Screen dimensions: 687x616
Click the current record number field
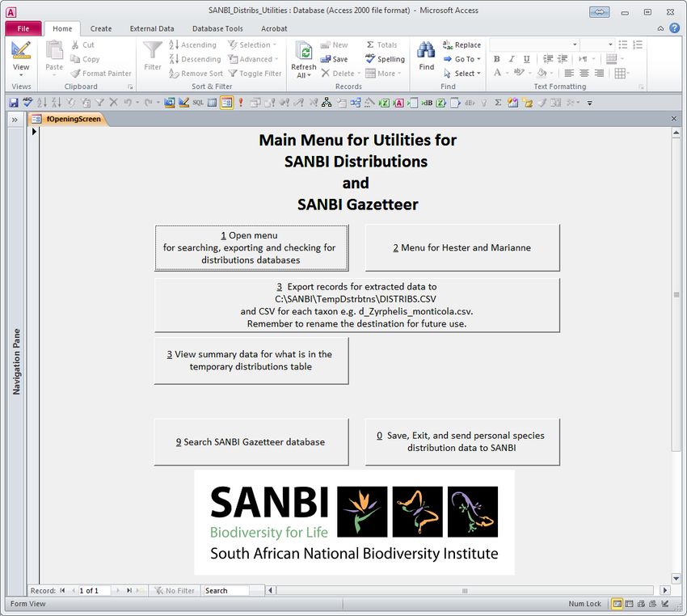click(94, 591)
